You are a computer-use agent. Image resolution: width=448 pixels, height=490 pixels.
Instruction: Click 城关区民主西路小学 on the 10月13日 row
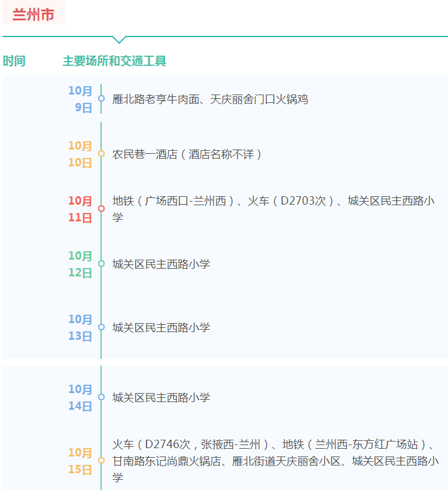pyautogui.click(x=161, y=327)
